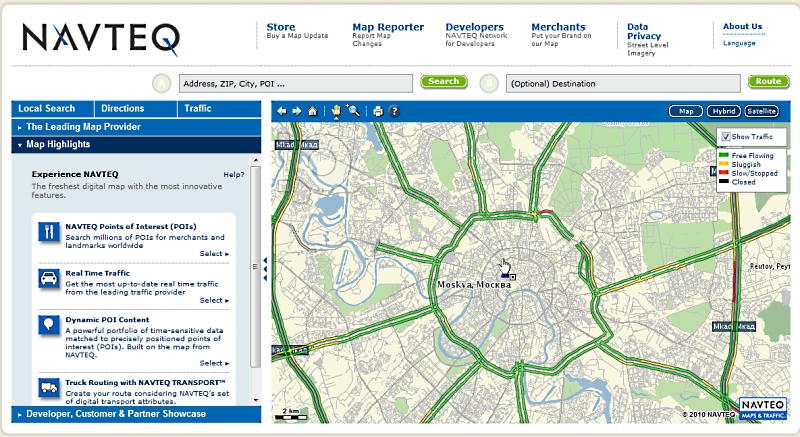800x437 pixels.
Task: Uncheck the Show Traffic checkbox
Action: click(726, 137)
